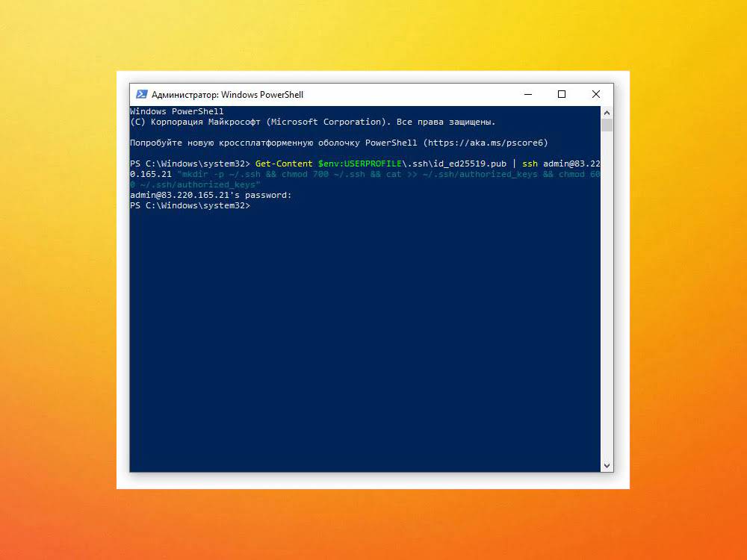Minimize the PowerShell window
This screenshot has height=560, width=747.
[528, 94]
